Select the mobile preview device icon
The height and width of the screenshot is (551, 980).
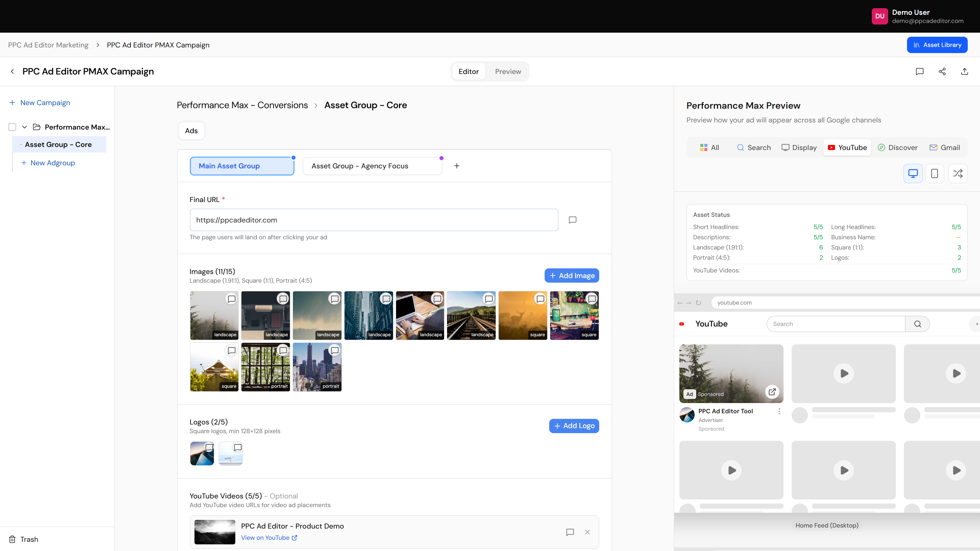coord(934,173)
